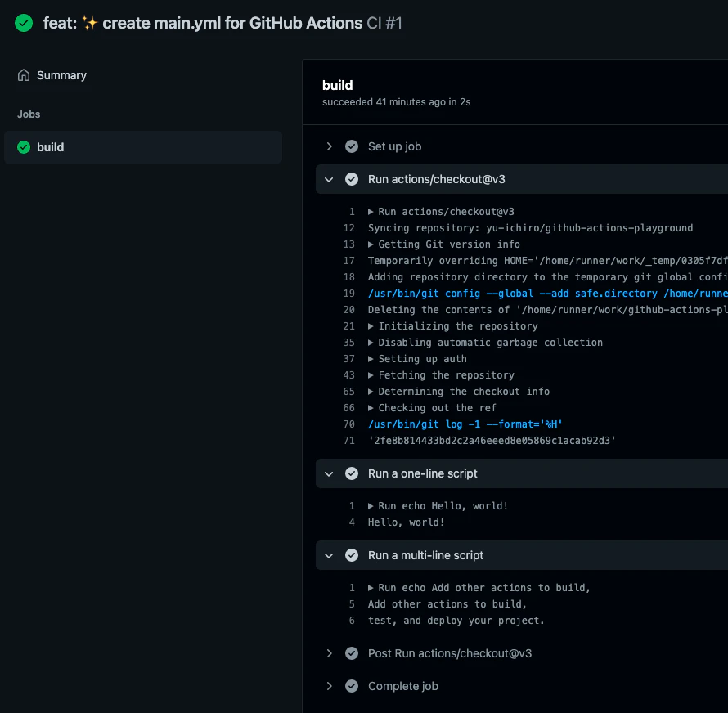Expand the Run echo Add other actions group
The width and height of the screenshot is (728, 713).
371,588
